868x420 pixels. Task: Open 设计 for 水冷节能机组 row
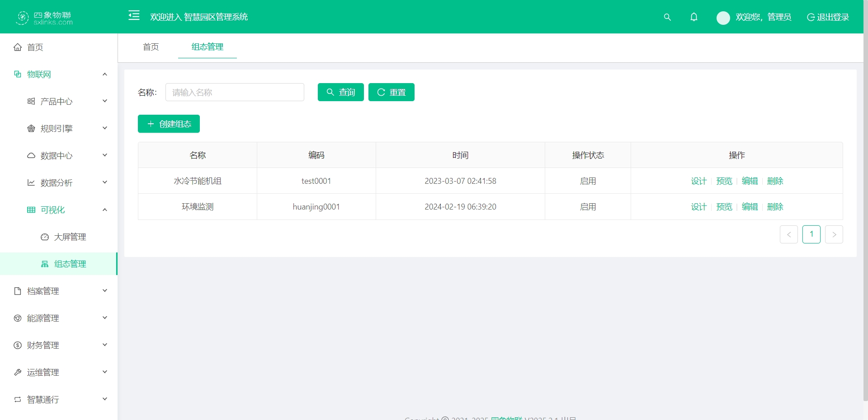pos(698,181)
